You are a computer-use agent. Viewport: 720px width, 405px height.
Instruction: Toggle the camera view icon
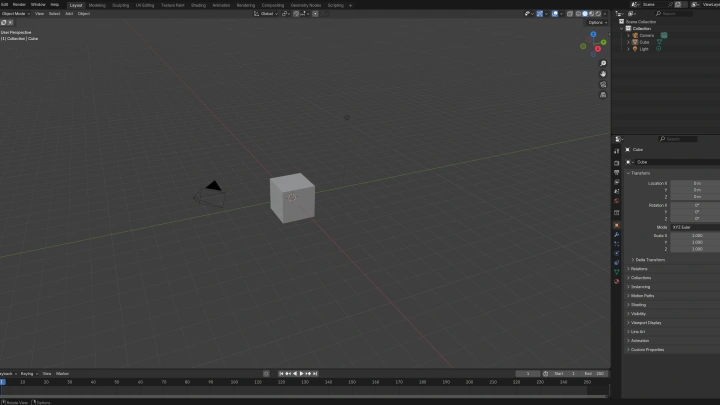(x=603, y=84)
